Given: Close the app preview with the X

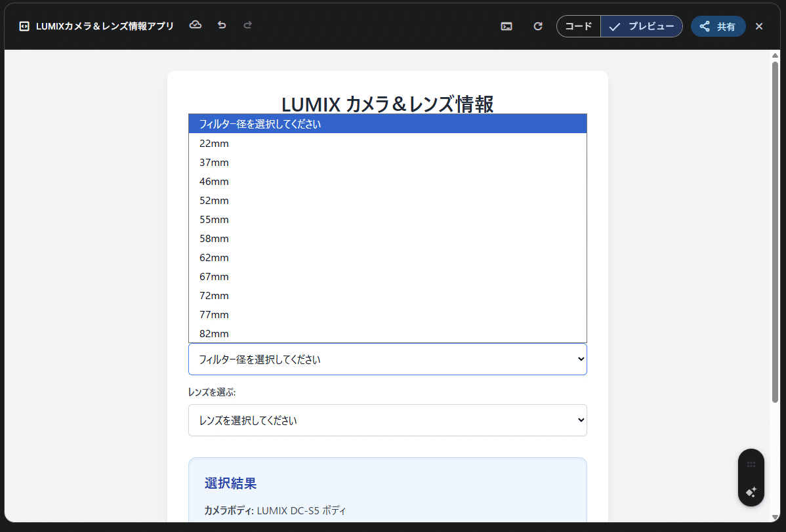Looking at the screenshot, I should tap(759, 26).
